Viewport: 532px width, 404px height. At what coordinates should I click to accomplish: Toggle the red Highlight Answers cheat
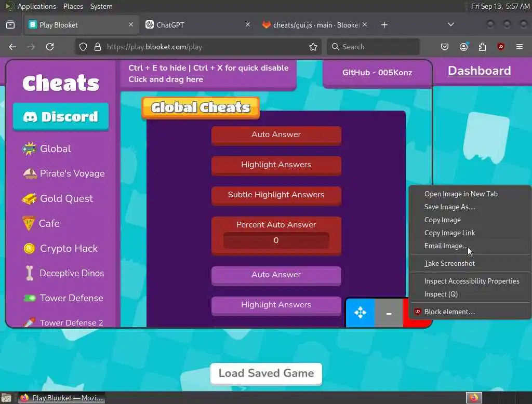point(276,166)
